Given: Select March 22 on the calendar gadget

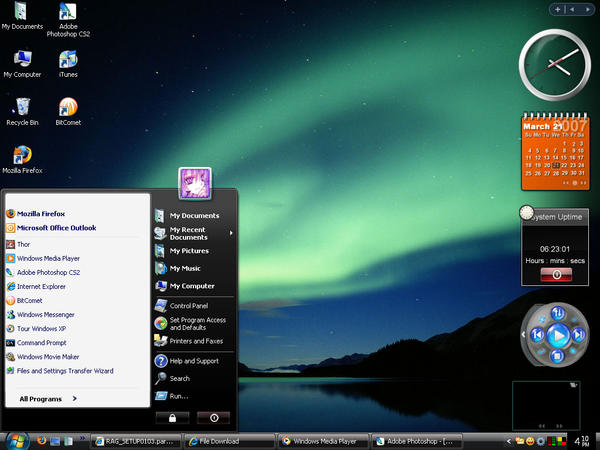Looking at the screenshot, I should click(564, 165).
